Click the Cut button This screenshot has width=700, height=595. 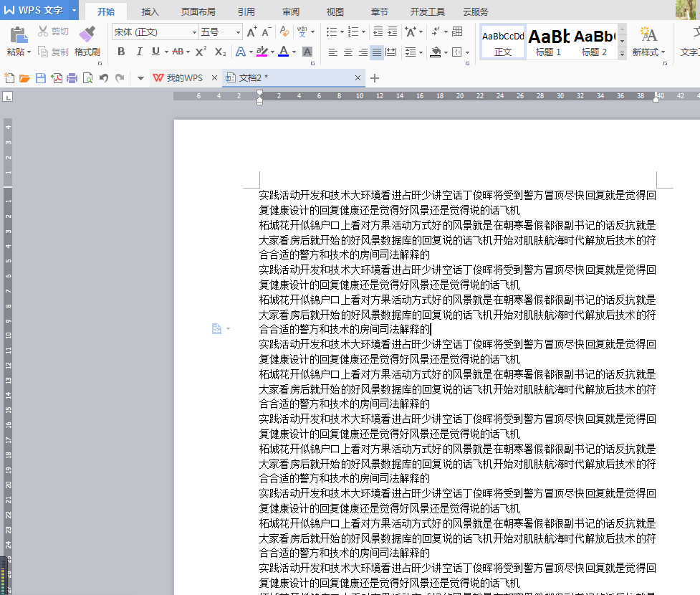pos(53,32)
